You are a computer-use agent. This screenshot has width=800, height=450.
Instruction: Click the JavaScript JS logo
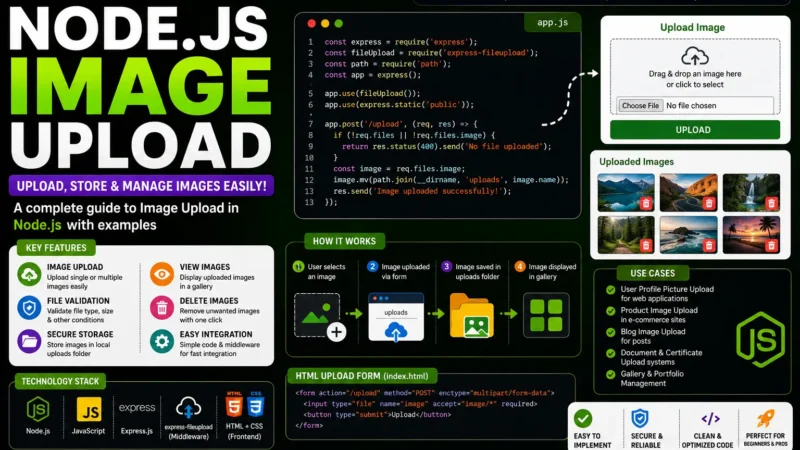(89, 409)
